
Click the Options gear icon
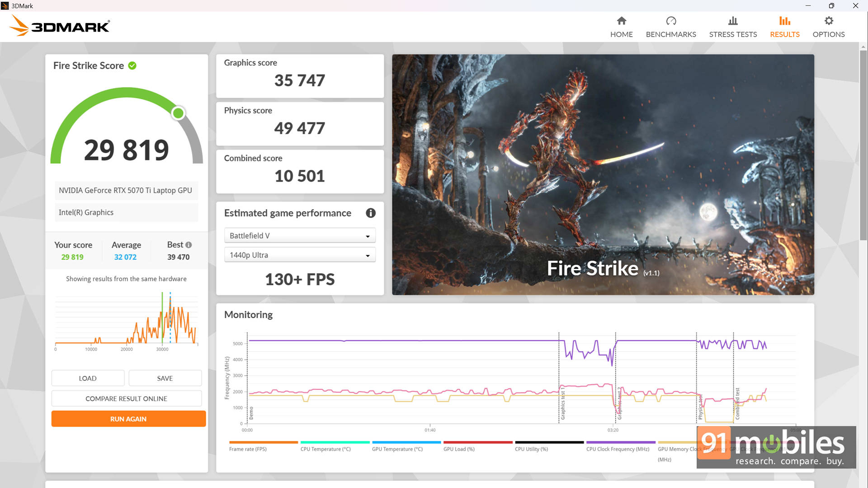(x=829, y=21)
